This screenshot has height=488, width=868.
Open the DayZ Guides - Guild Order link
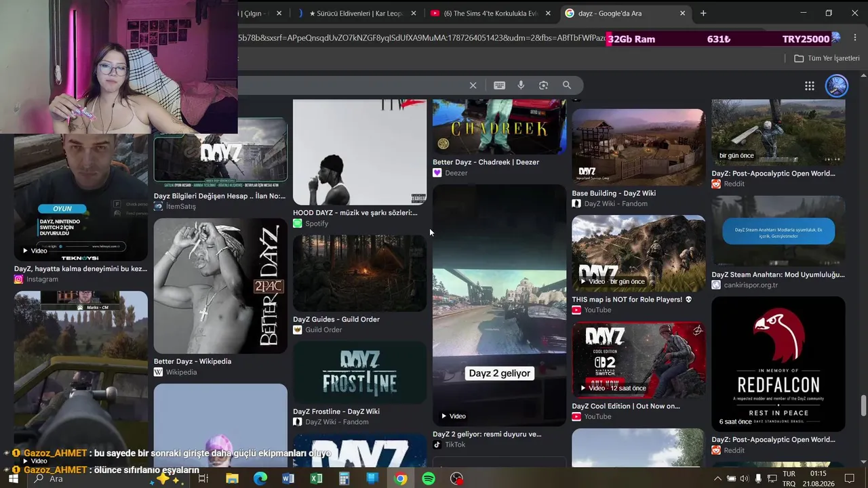tap(336, 319)
